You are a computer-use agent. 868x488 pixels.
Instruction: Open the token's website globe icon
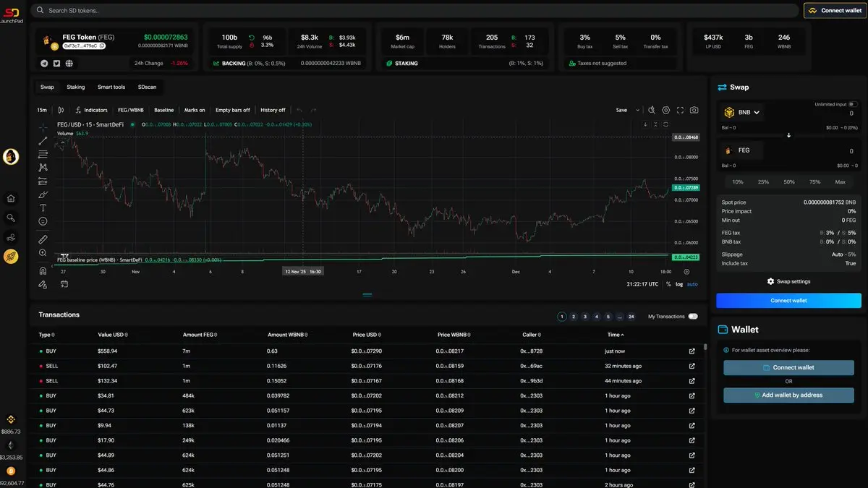click(x=69, y=64)
